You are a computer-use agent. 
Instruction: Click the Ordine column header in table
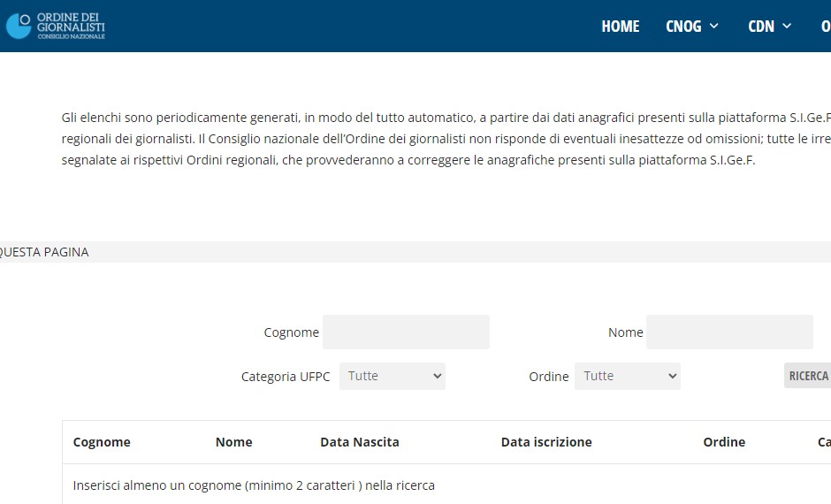[723, 442]
